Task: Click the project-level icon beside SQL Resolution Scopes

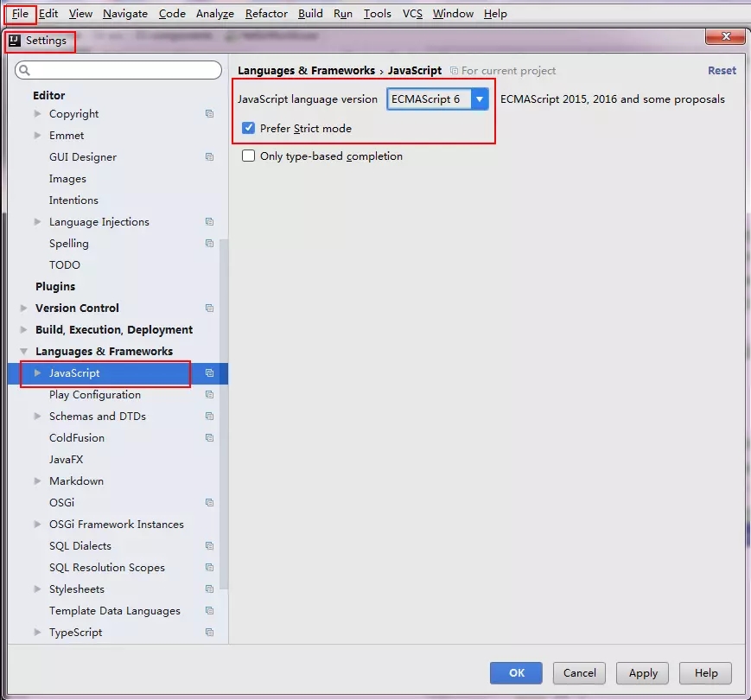Action: 209,567
